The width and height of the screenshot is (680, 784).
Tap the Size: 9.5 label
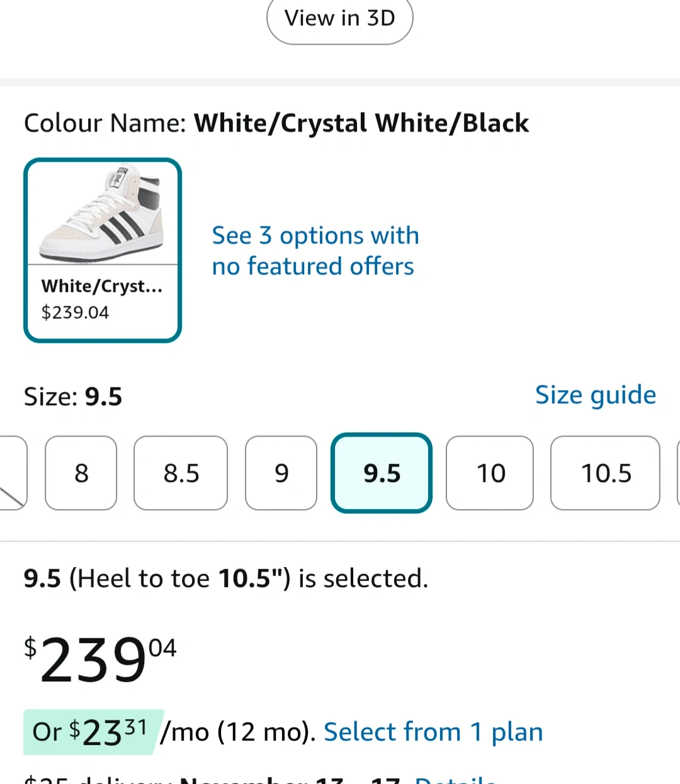[73, 397]
